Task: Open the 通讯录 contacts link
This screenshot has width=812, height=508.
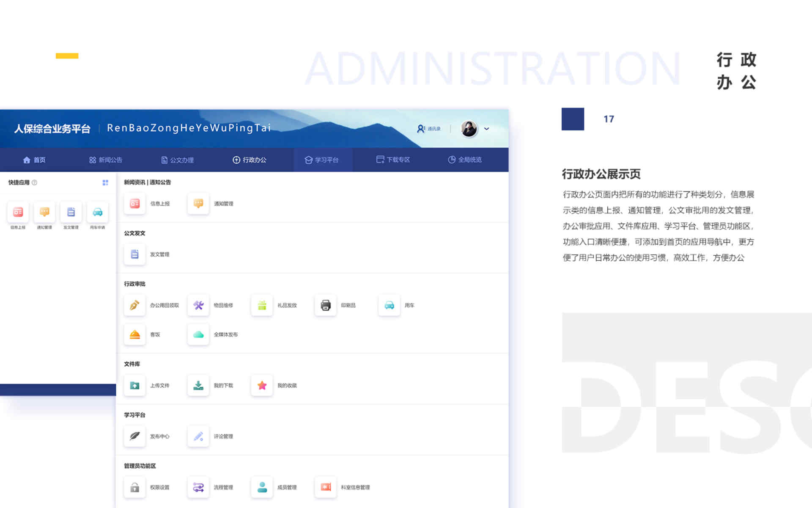Action: [429, 129]
